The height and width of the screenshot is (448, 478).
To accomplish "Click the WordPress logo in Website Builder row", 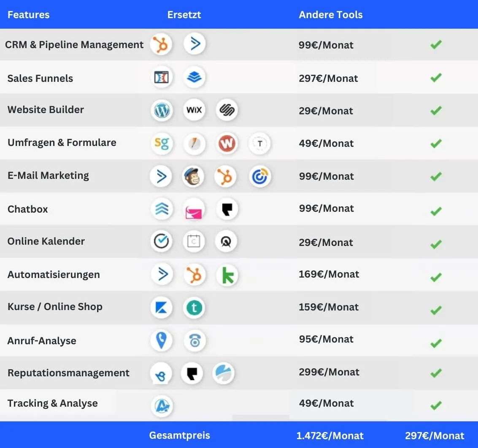I will (x=162, y=111).
